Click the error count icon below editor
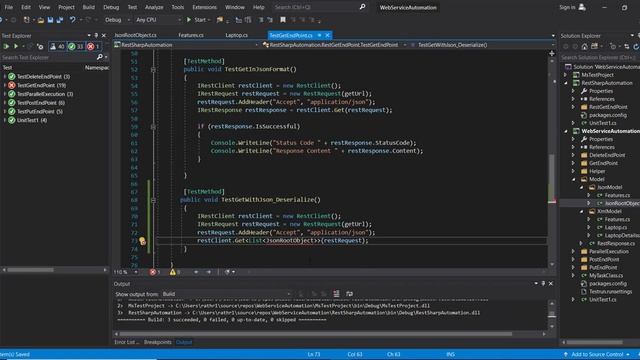 pos(153,272)
